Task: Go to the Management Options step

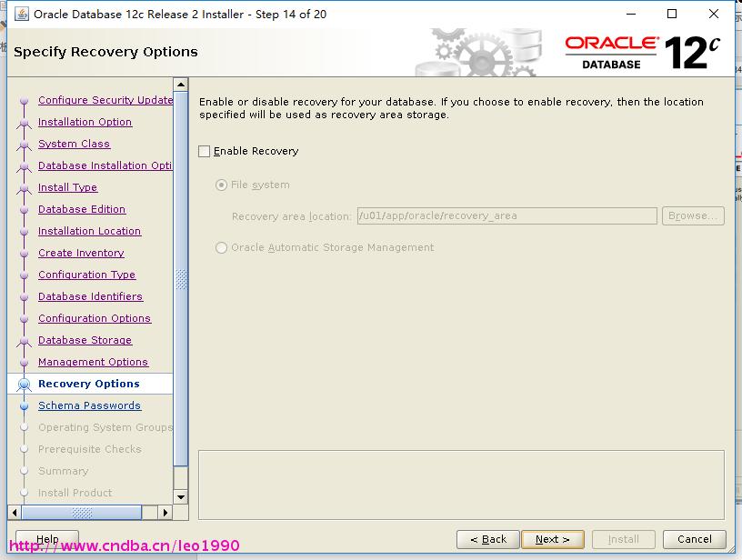Action: (94, 361)
